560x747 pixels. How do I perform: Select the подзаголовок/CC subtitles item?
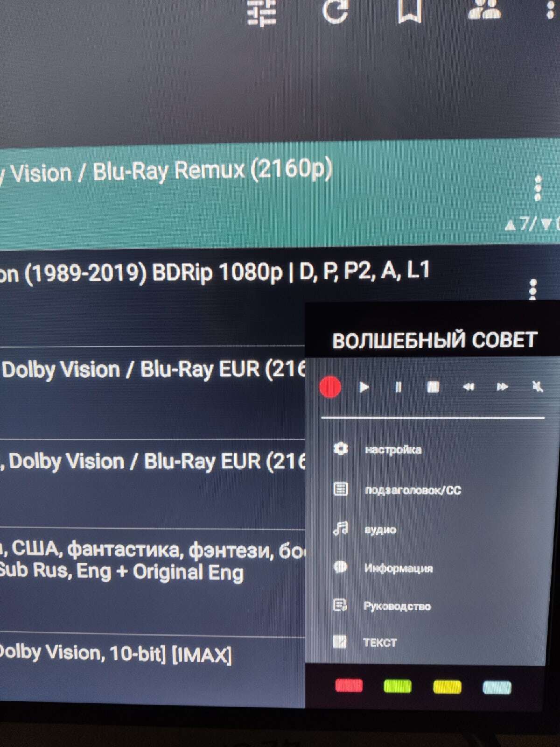397,490
